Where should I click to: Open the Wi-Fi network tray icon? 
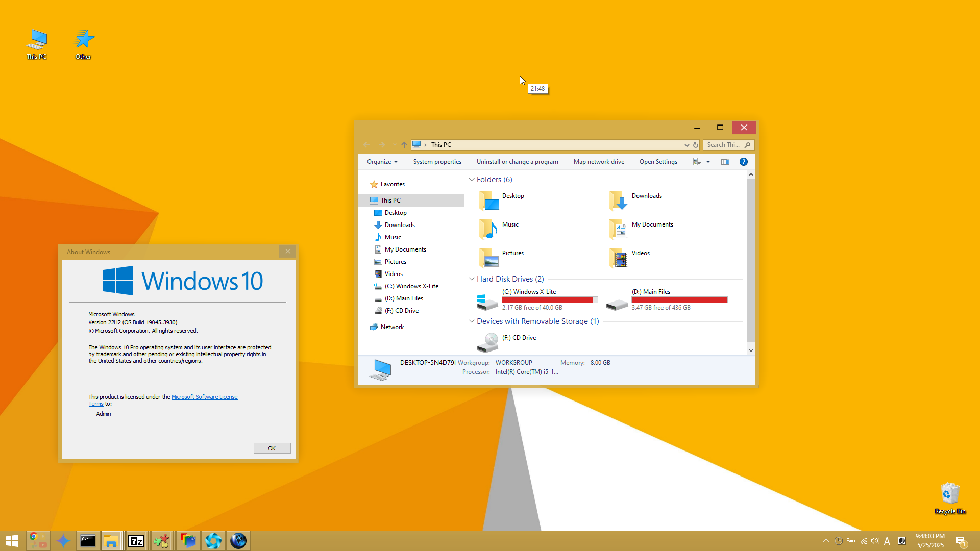(863, 541)
